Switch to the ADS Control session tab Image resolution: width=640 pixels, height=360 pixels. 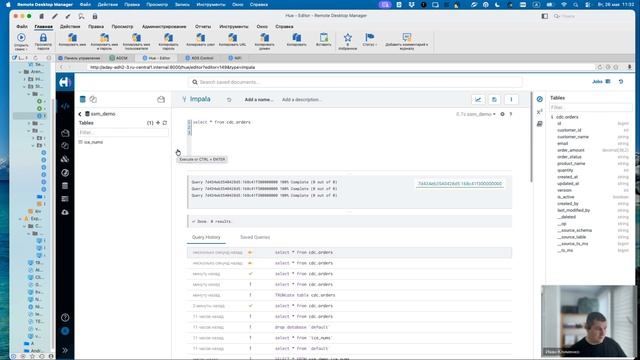click(x=199, y=58)
